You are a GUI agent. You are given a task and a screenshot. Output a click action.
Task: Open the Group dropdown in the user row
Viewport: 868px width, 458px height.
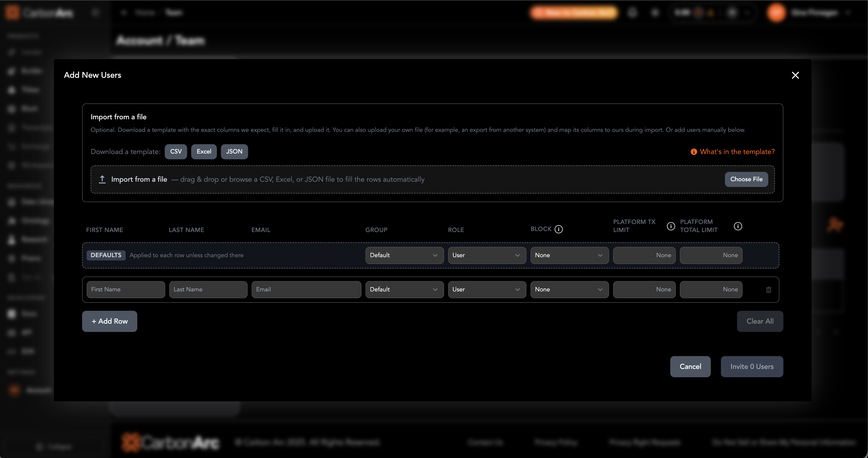(x=404, y=290)
